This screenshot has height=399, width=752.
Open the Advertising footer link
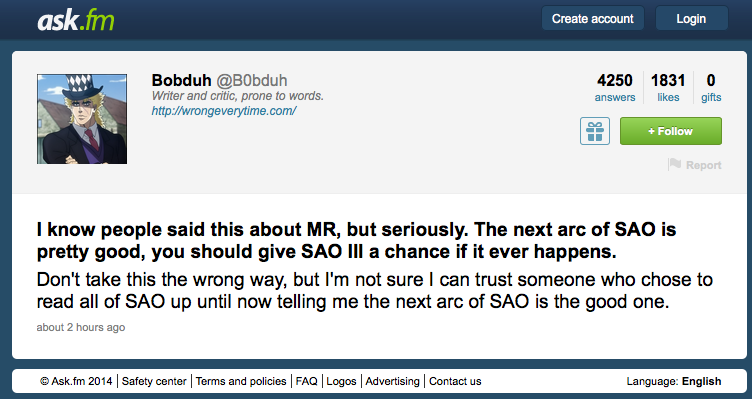(392, 381)
